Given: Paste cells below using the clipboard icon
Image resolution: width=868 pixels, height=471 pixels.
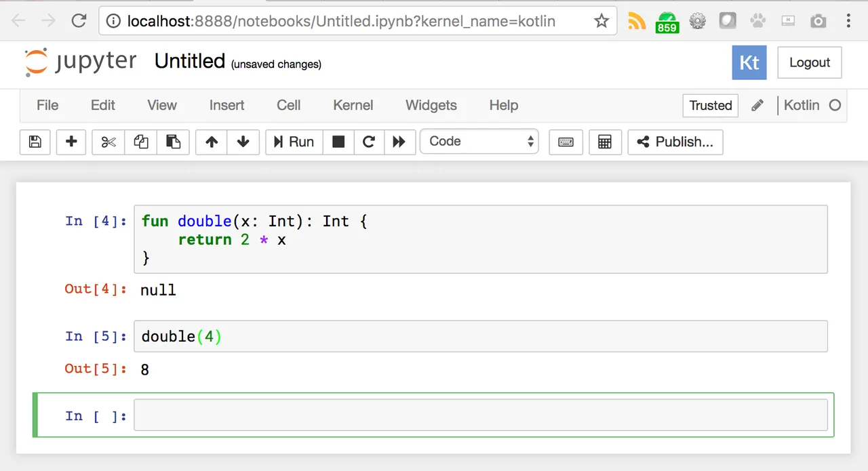Looking at the screenshot, I should (174, 142).
